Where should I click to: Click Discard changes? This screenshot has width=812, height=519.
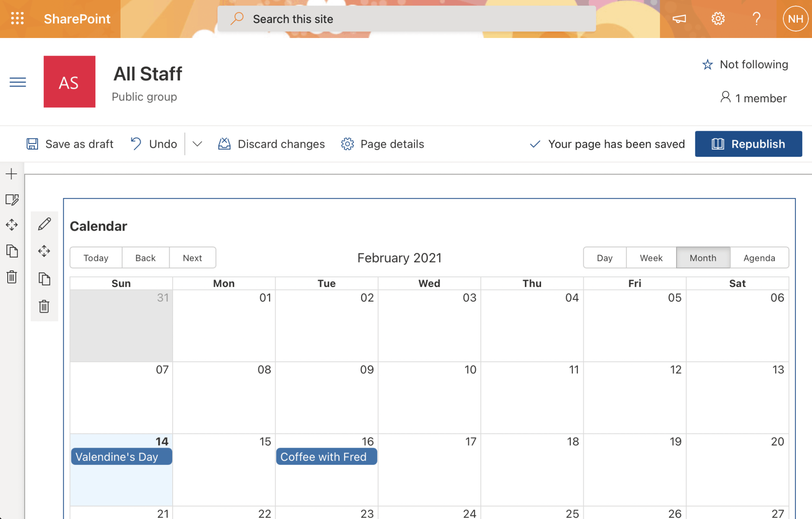pyautogui.click(x=272, y=144)
